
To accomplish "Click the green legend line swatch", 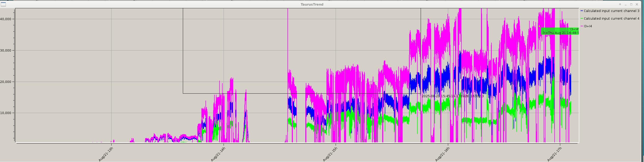I will (x=582, y=19).
